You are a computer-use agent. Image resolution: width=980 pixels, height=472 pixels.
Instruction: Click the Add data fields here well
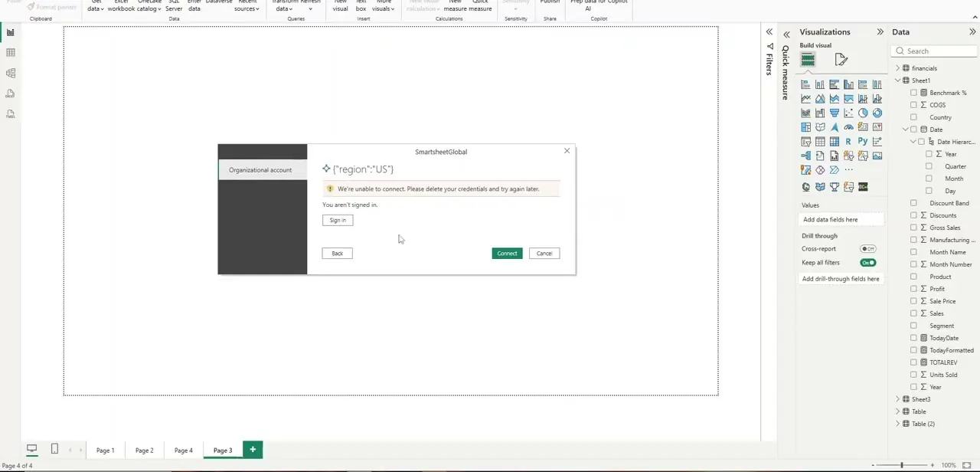(842, 220)
